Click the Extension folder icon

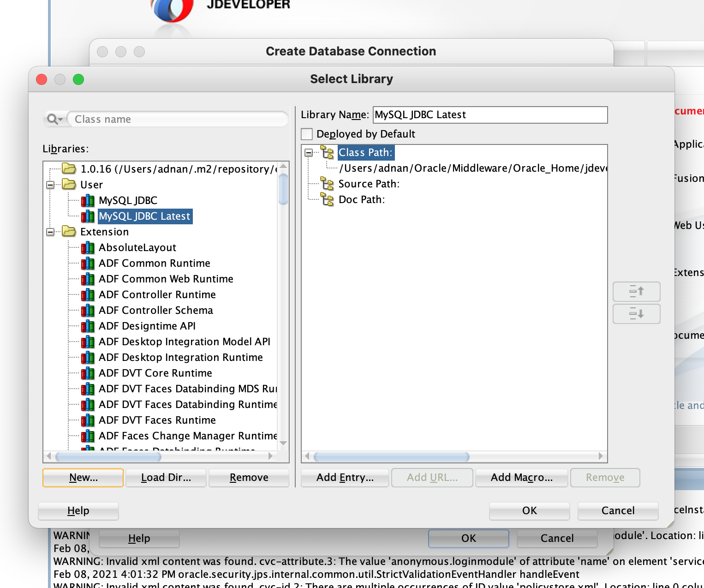[69, 232]
